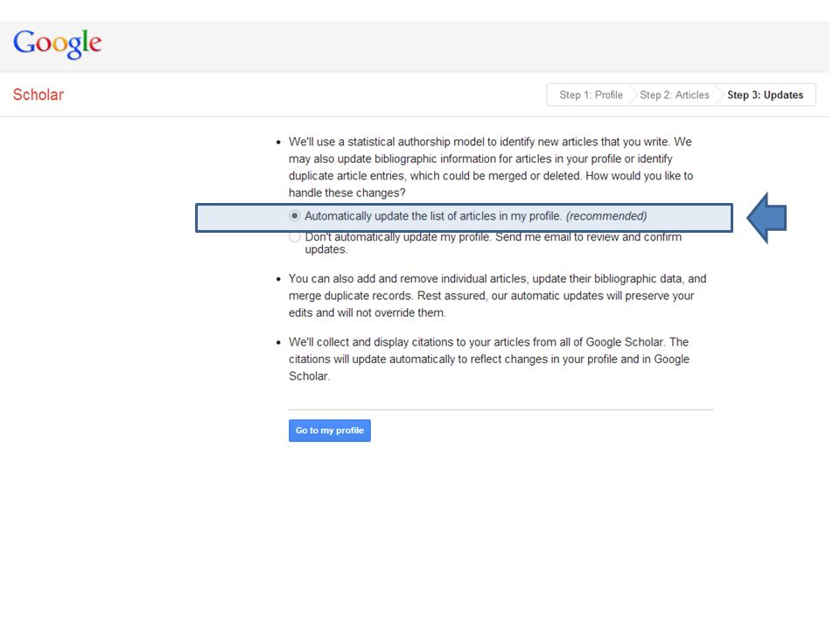Select 'Automatically update the list of articles' radio
The image size is (840, 630).
click(x=294, y=216)
